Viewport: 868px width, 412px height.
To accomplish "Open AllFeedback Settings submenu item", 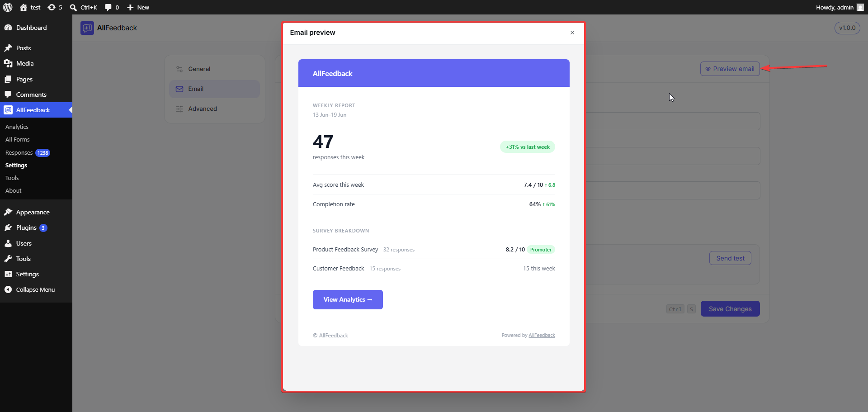I will (x=16, y=166).
